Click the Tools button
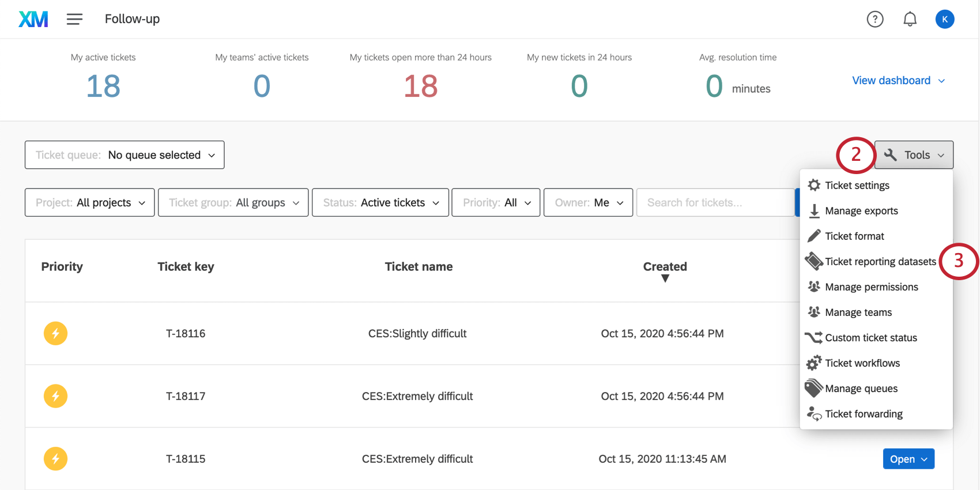Viewport: 980px width, 490px height. coord(914,155)
